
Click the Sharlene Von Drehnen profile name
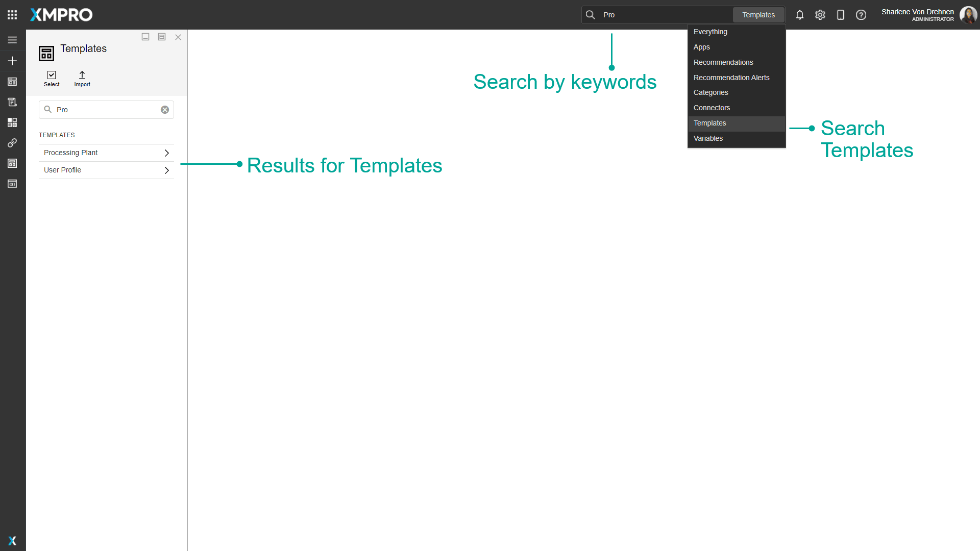917,11
